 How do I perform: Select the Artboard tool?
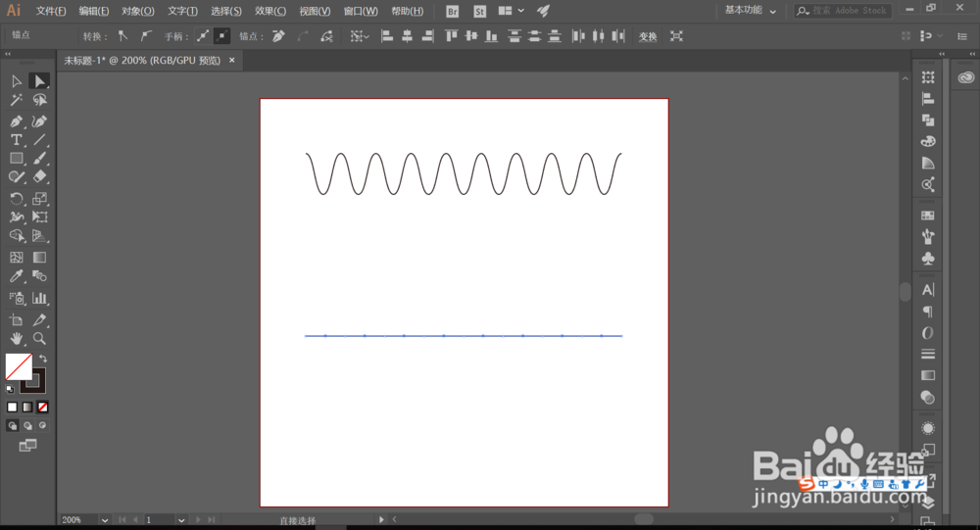tap(17, 320)
